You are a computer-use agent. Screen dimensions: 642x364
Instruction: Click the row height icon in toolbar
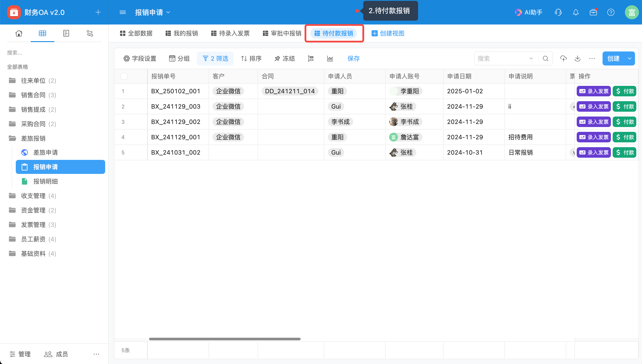click(311, 58)
